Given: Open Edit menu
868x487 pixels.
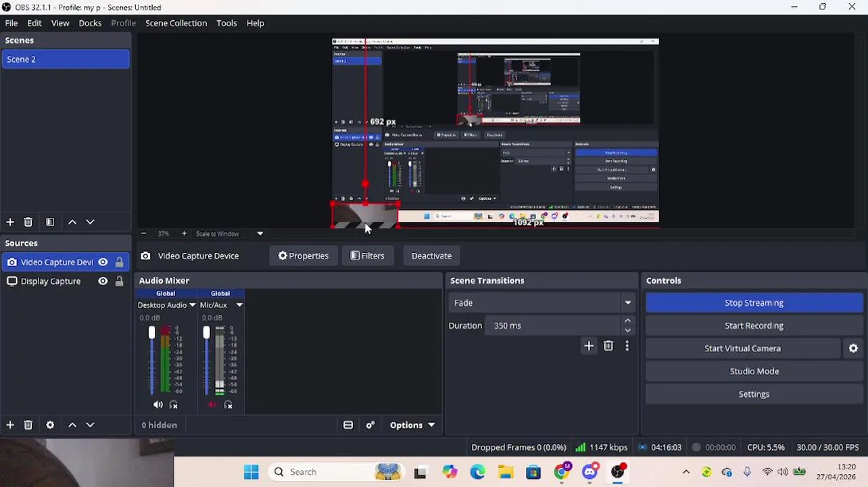Looking at the screenshot, I should (x=34, y=23).
